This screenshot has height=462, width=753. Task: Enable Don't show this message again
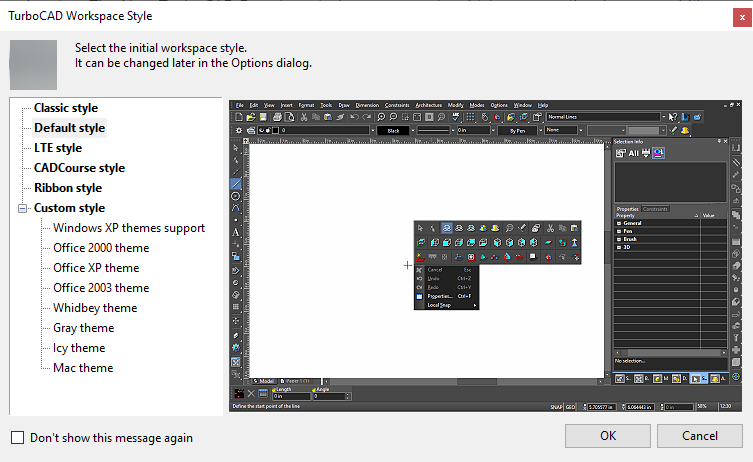click(x=18, y=438)
